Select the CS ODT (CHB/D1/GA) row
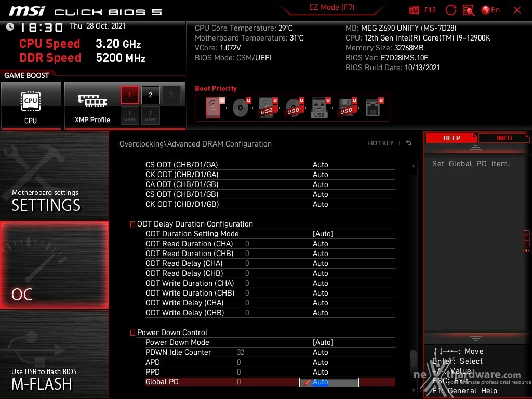532x399 pixels. (x=270, y=165)
